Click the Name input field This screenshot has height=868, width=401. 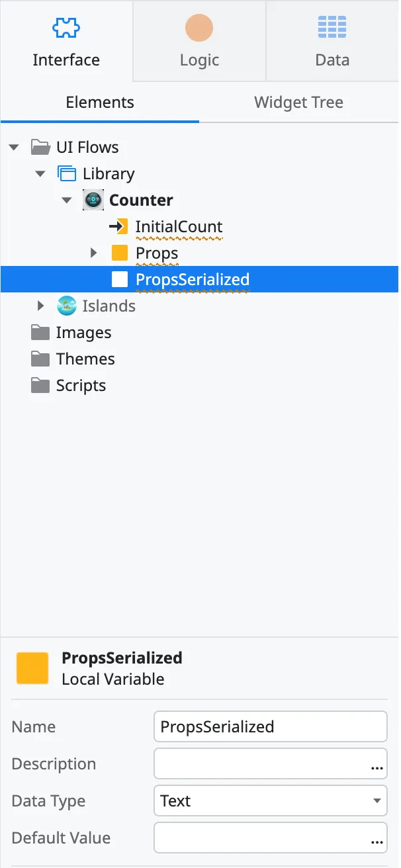click(x=270, y=726)
